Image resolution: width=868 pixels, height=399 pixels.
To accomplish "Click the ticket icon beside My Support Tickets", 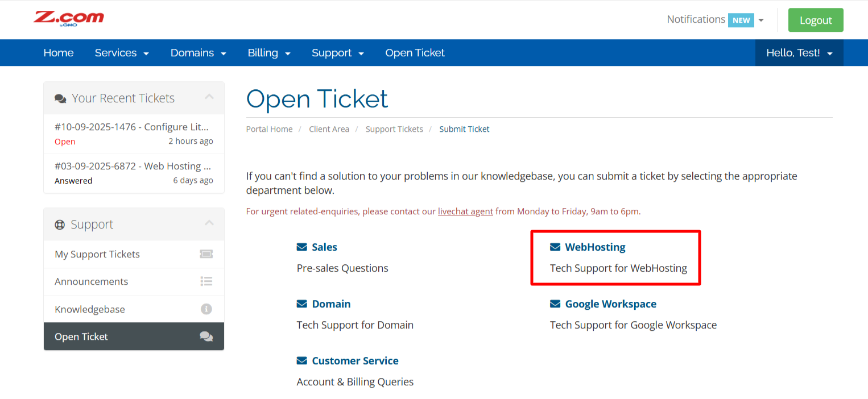I will coord(206,254).
